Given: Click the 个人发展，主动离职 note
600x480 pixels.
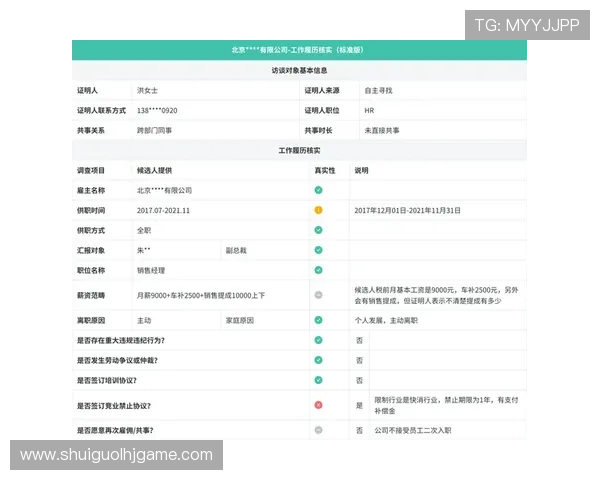Looking at the screenshot, I should [386, 320].
